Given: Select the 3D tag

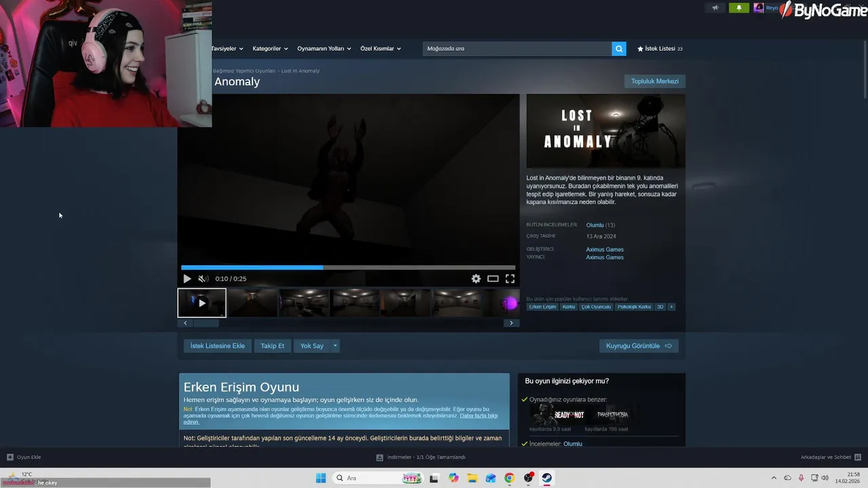Looking at the screenshot, I should [660, 307].
